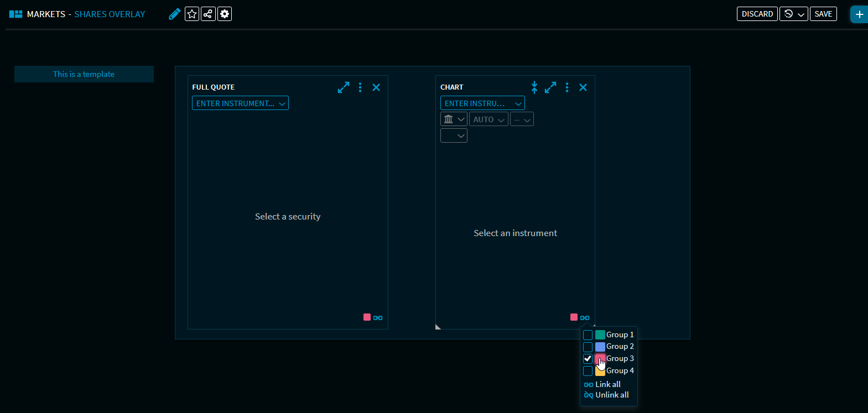Screen dimensions: 868x413
Task: Enable the Group 1 checkbox
Action: point(588,335)
